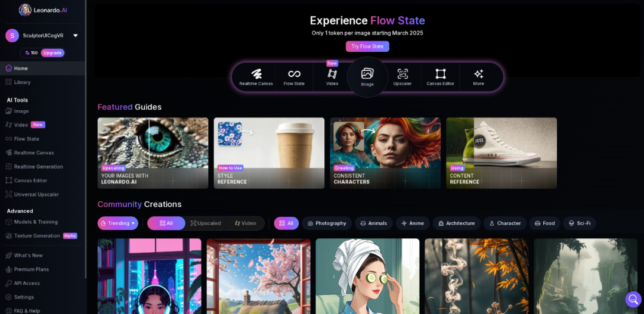Open the support chat bubble icon
The height and width of the screenshot is (314, 644).
(x=633, y=299)
